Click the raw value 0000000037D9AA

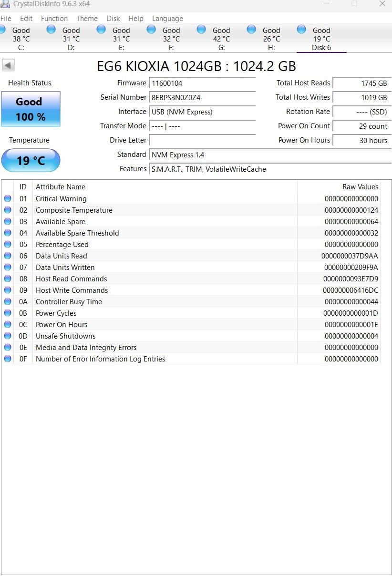(x=350, y=256)
